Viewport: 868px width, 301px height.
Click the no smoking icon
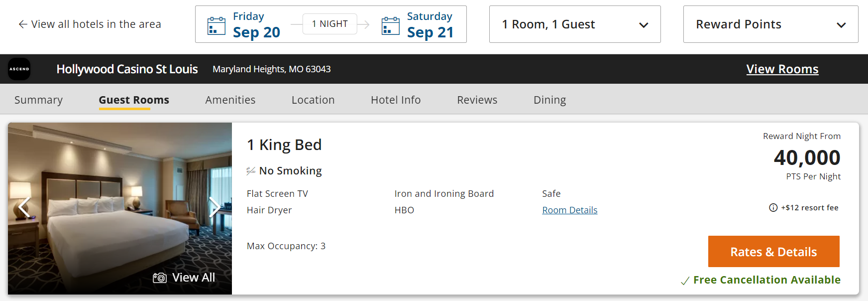coord(250,170)
